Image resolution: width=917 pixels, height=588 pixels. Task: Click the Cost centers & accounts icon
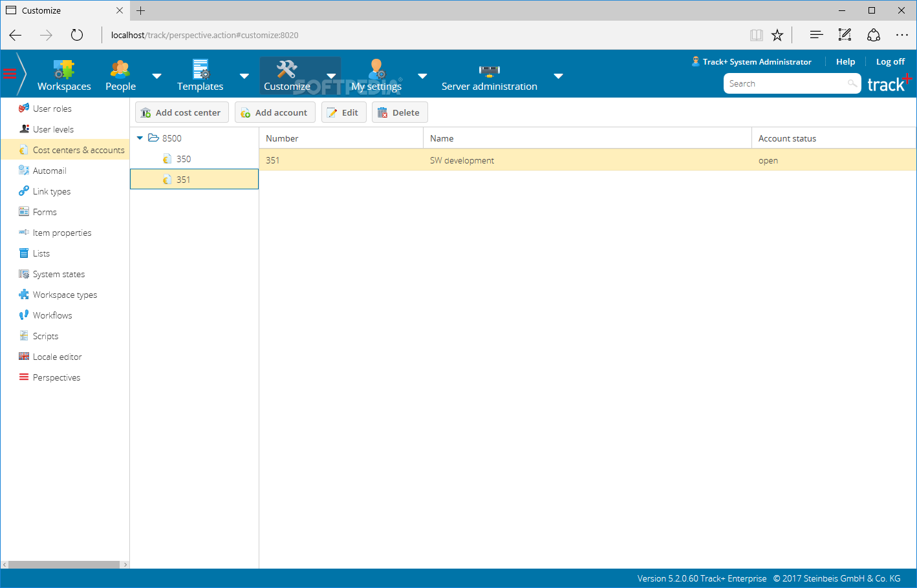[x=24, y=150]
